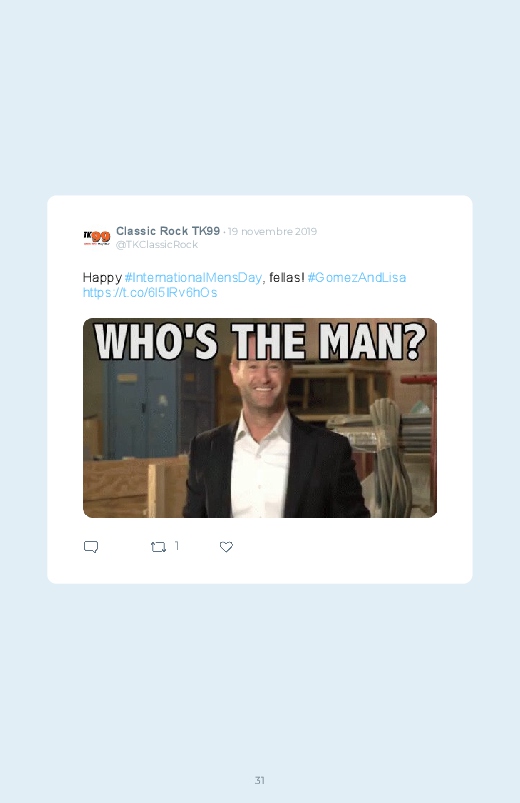Screen dimensions: 520x803
Task: Like the tweet with the heart icon
Action: coord(226,547)
